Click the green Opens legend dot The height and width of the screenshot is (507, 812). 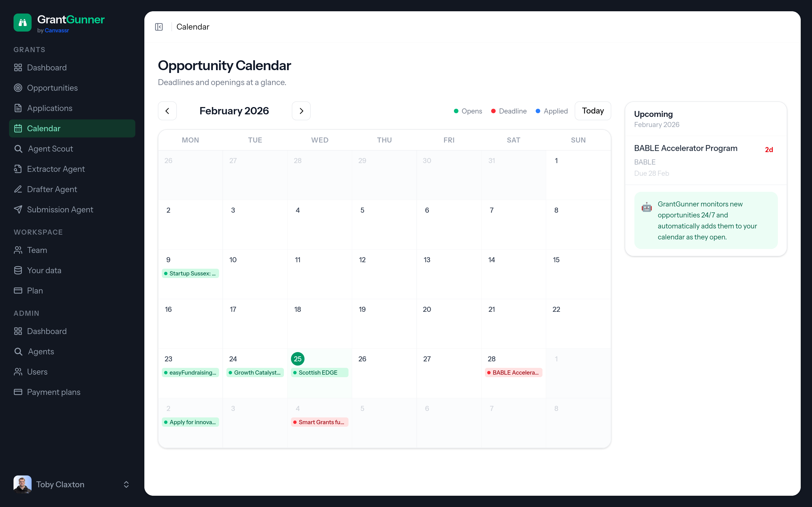click(x=456, y=111)
